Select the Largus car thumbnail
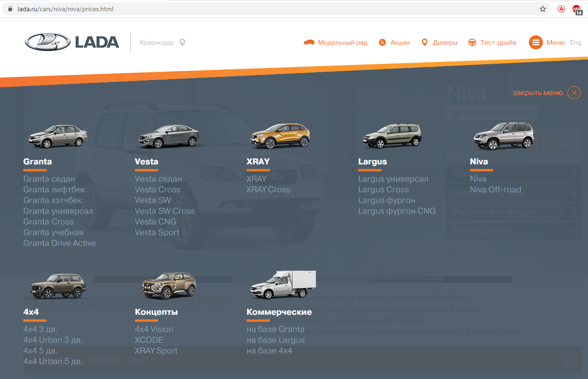Screen dimensions: 588x379 (x=392, y=136)
